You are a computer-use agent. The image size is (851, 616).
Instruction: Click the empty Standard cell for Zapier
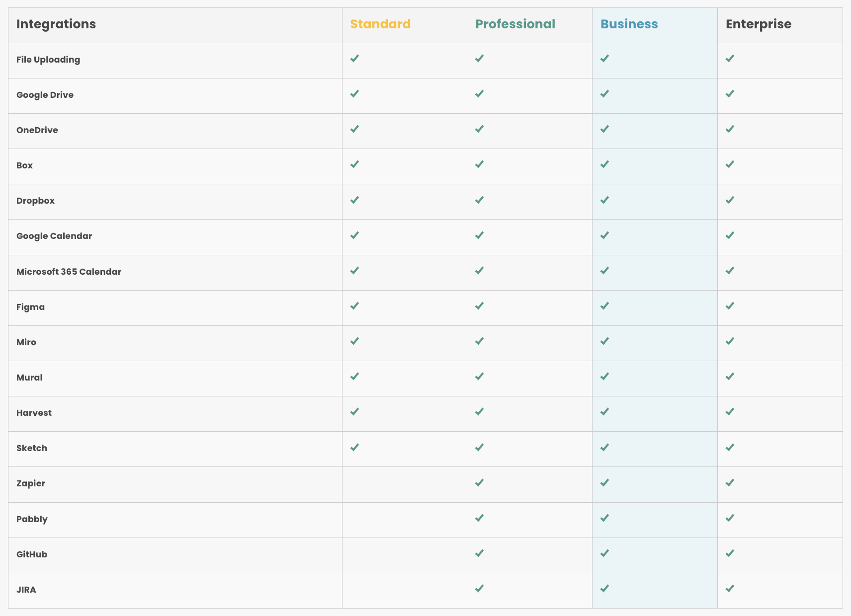[x=405, y=484]
